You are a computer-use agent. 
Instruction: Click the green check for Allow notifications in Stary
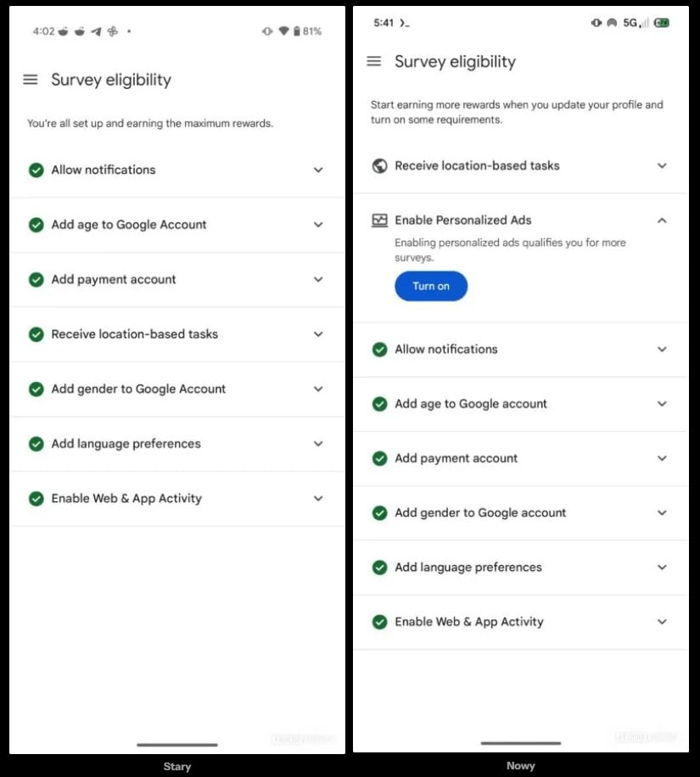[x=36, y=170]
